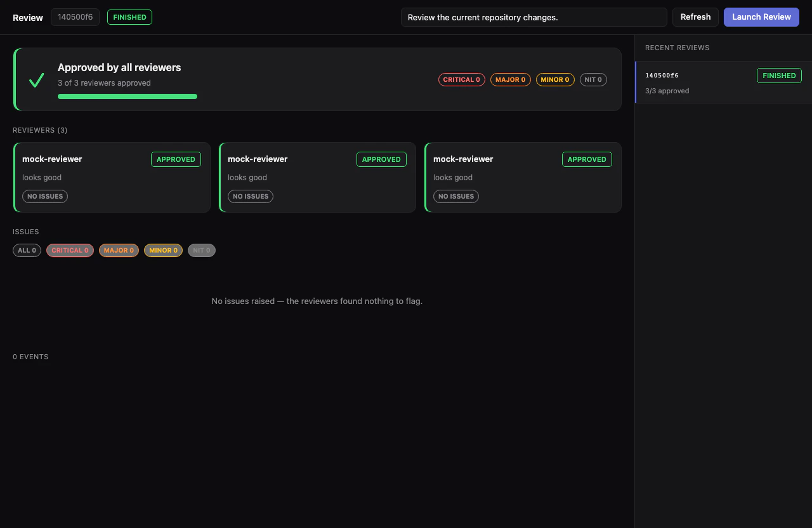
Task: Click the 0 EVENTS label
Action: pos(30,357)
